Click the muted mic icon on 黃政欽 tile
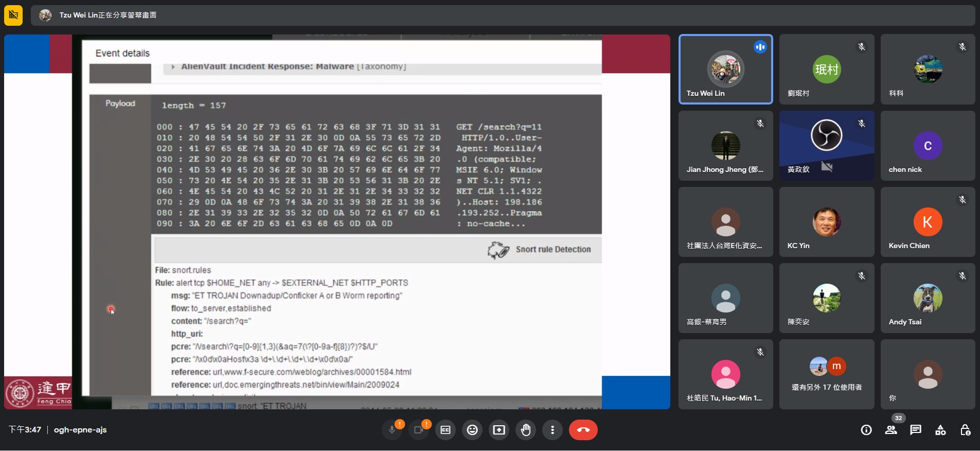The image size is (980, 451). (861, 124)
